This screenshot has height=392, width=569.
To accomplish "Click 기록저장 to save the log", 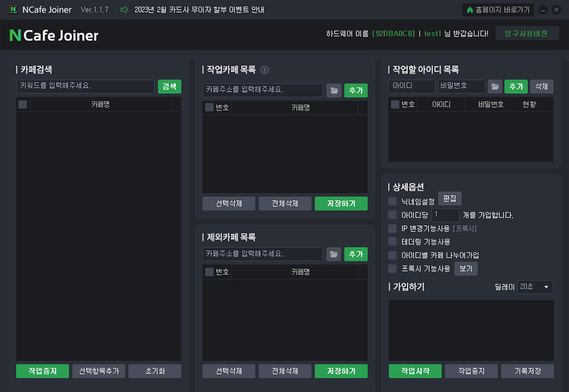I will click(x=527, y=371).
